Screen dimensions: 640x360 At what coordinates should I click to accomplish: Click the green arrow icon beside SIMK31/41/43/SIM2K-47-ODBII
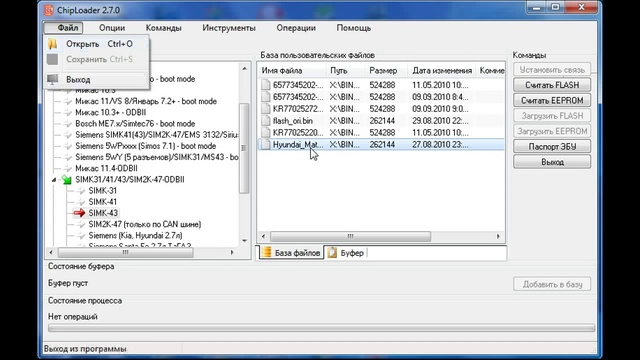pos(66,179)
